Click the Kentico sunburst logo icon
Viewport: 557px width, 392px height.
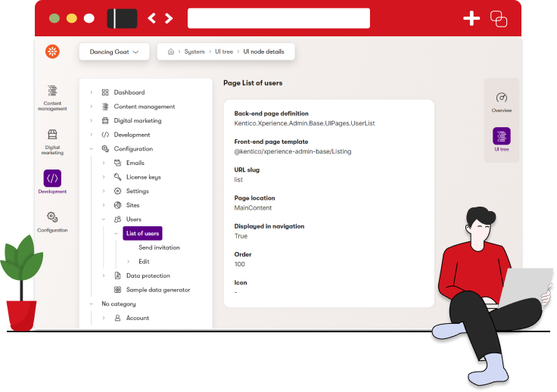click(52, 51)
